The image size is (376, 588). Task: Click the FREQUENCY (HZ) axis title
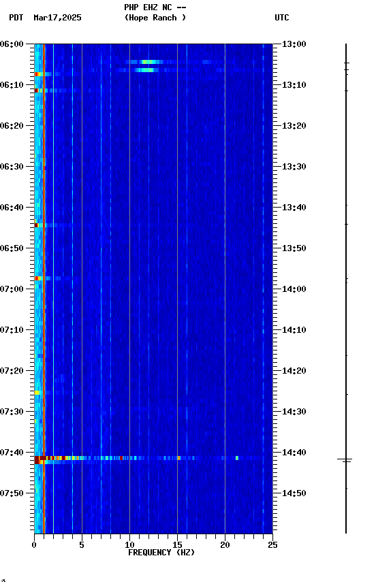[x=161, y=553]
